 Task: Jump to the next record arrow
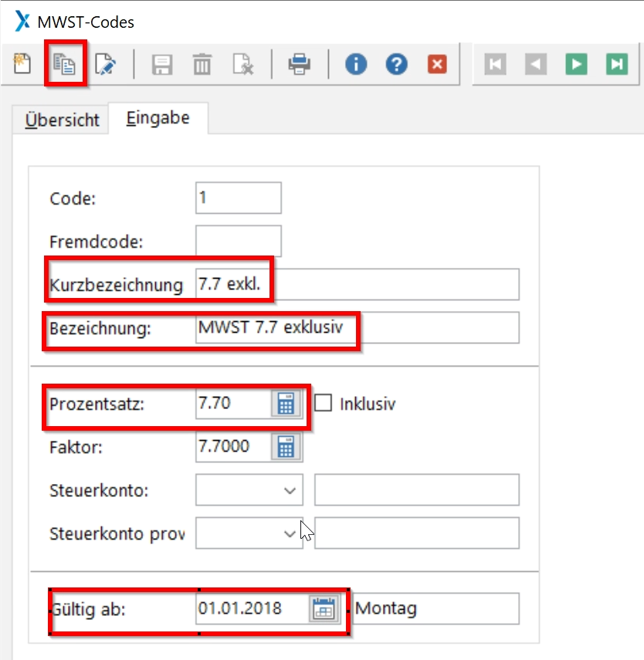pos(576,64)
